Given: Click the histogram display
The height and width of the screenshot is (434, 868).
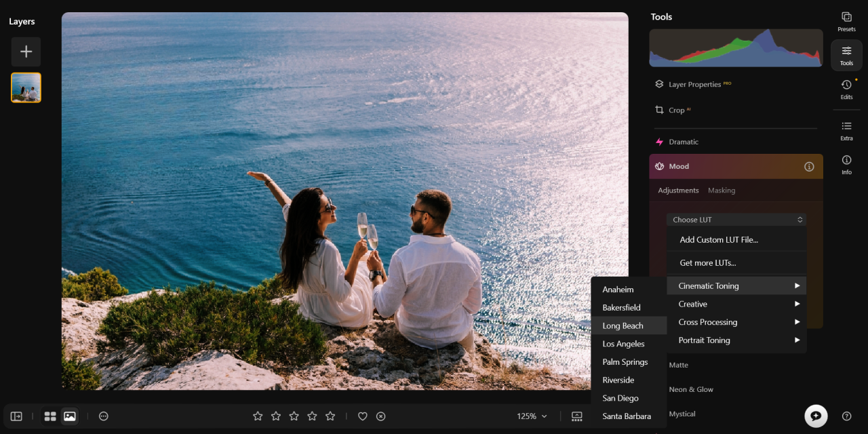Looking at the screenshot, I should click(736, 47).
